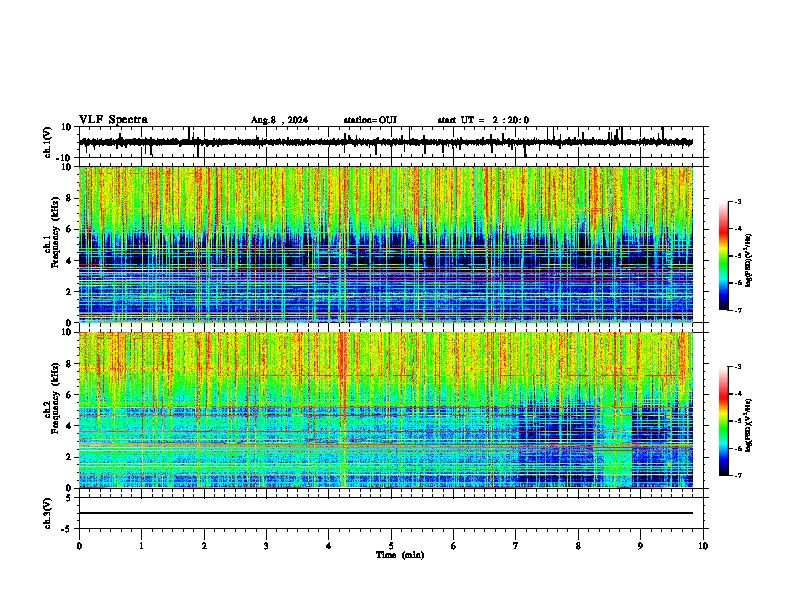Click time axis tick label "4"
The height and width of the screenshot is (612, 792).
click(329, 546)
